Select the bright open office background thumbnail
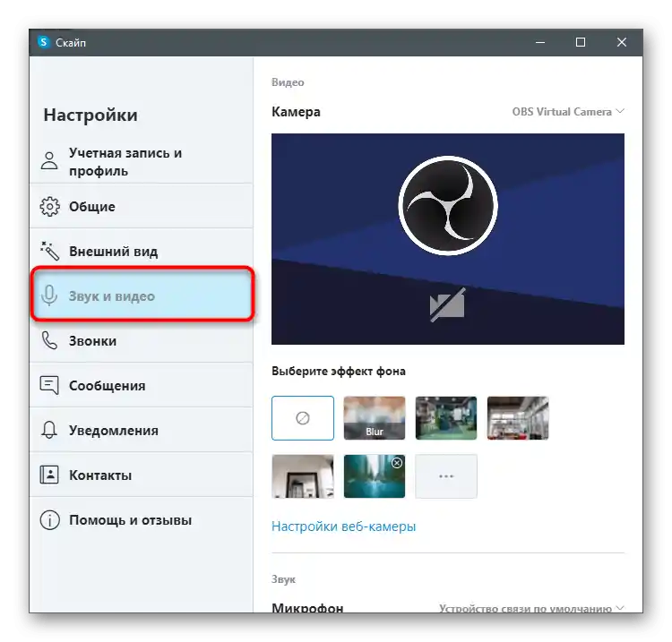 coord(518,418)
